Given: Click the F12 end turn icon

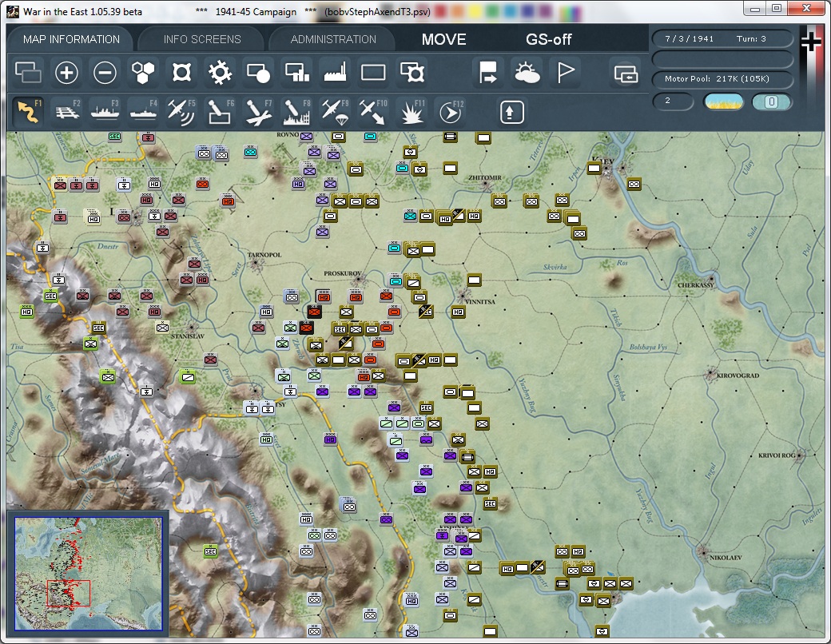Looking at the screenshot, I should [451, 111].
